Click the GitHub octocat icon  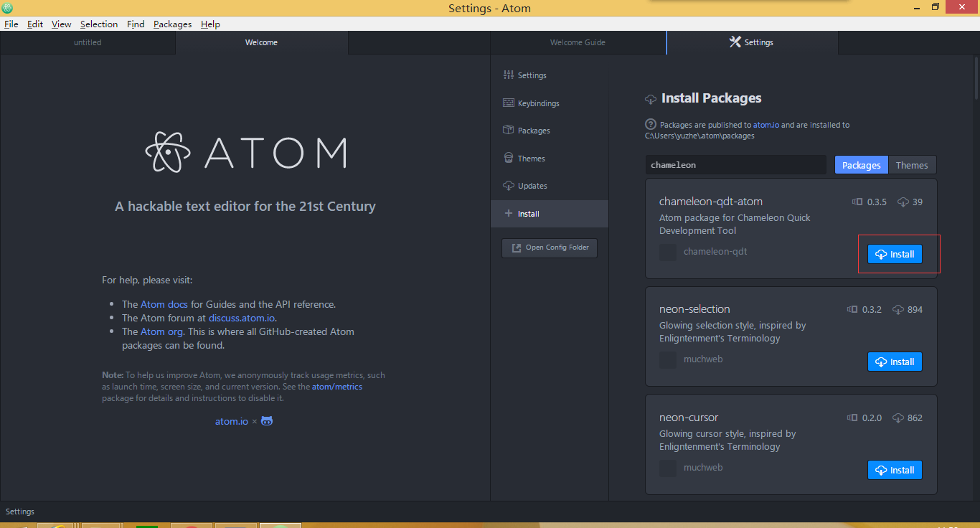point(267,421)
